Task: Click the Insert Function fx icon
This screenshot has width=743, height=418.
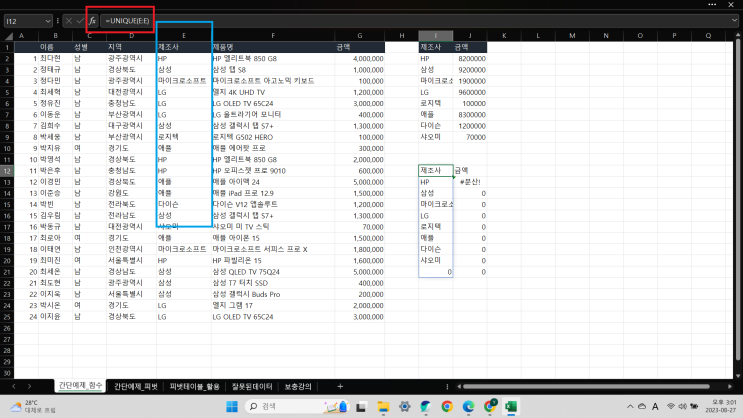Action: [92, 21]
